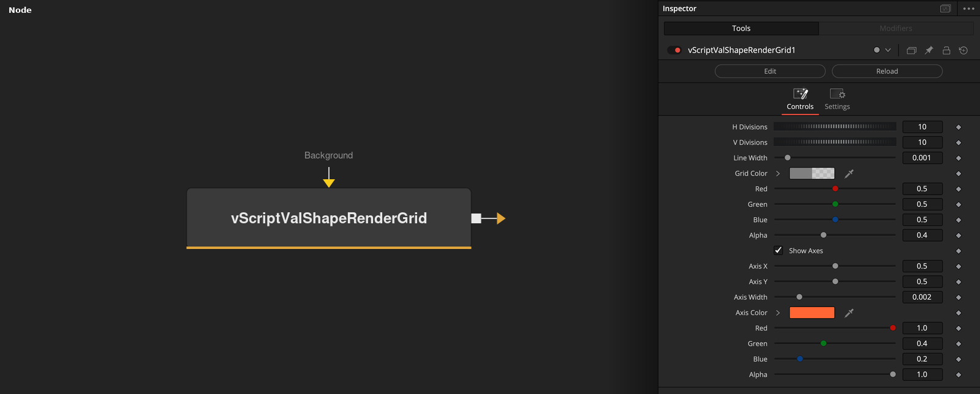This screenshot has width=980, height=394.
Task: Toggle keyframe diamond for Grid Color
Action: tap(959, 174)
